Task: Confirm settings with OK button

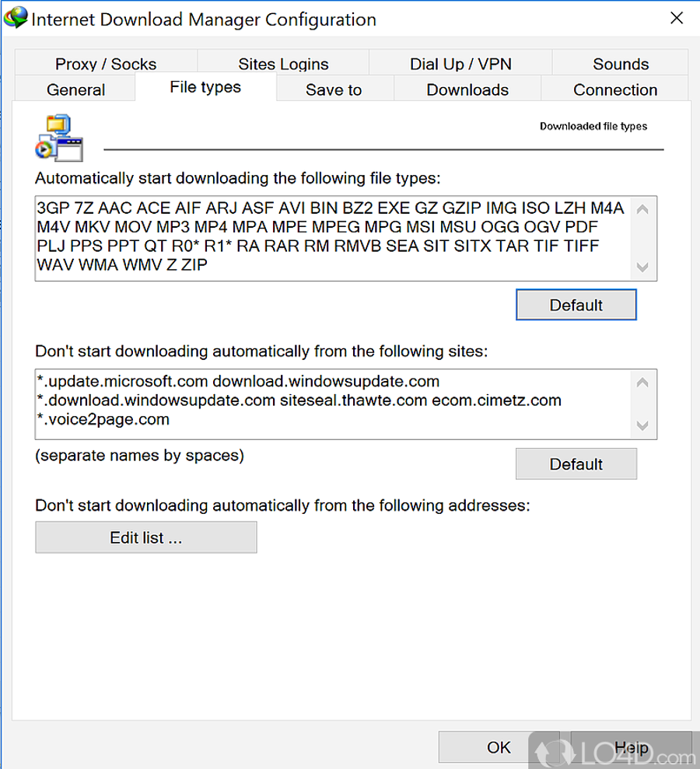Action: click(499, 747)
